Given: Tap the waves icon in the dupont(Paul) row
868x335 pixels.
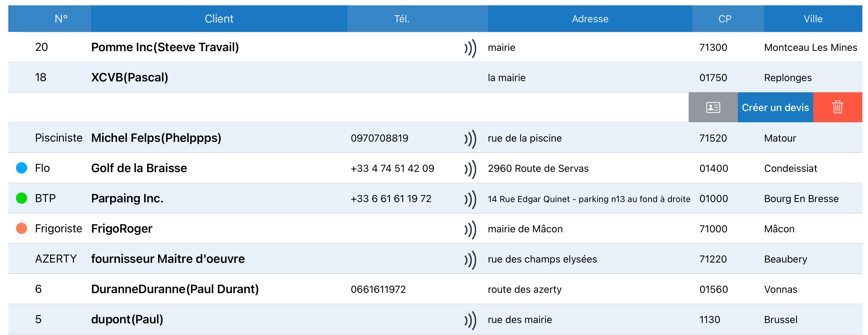Looking at the screenshot, I should pos(470,320).
